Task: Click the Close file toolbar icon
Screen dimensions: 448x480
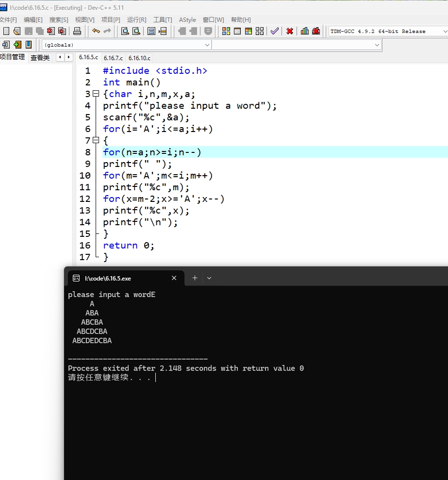Action: coord(51,31)
